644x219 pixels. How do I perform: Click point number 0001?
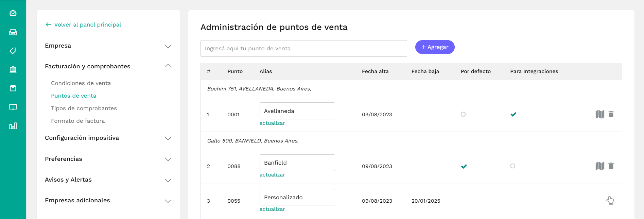pyautogui.click(x=233, y=115)
